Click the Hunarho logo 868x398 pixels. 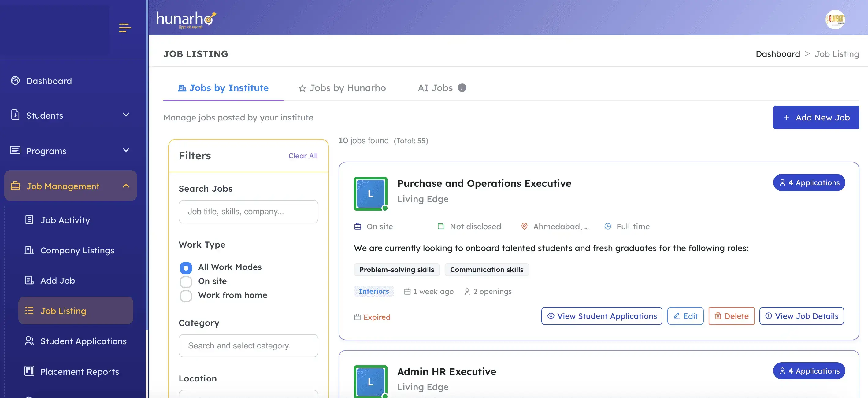point(186,20)
